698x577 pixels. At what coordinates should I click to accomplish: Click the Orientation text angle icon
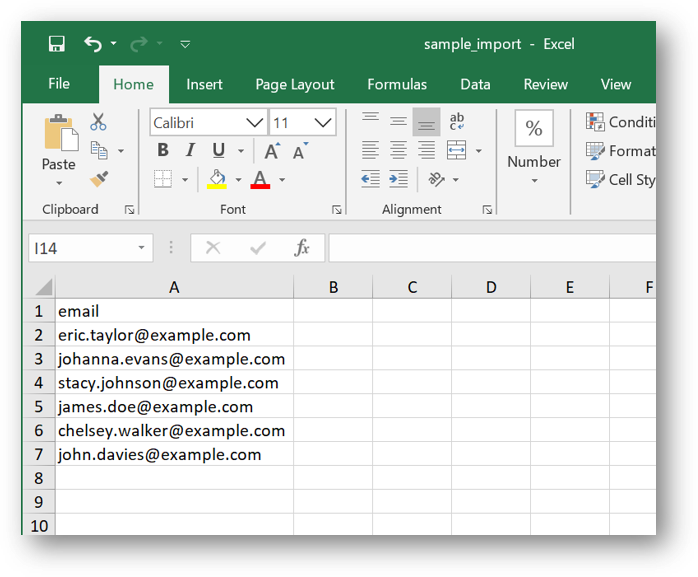click(436, 179)
